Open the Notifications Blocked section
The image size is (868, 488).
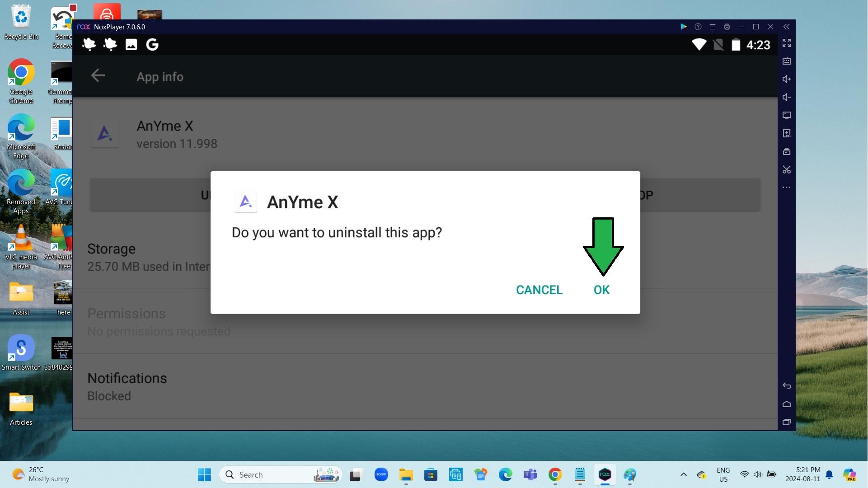coord(425,386)
